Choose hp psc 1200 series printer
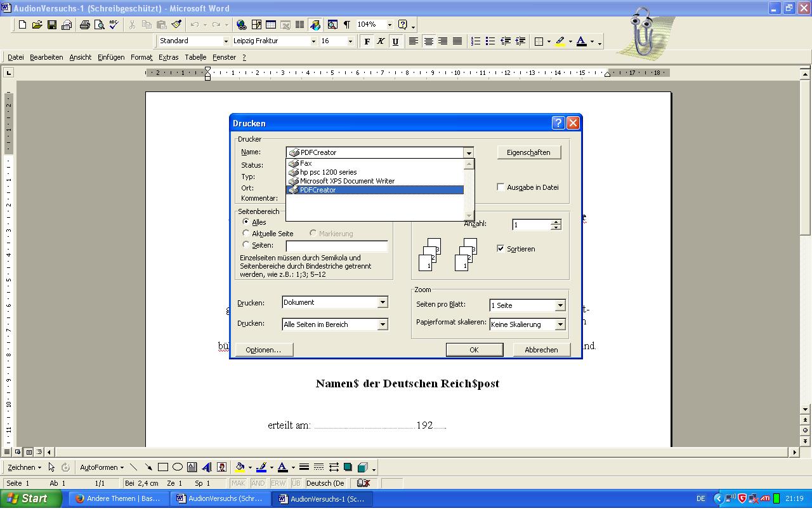Screen dimensions: 812x527 point(328,172)
